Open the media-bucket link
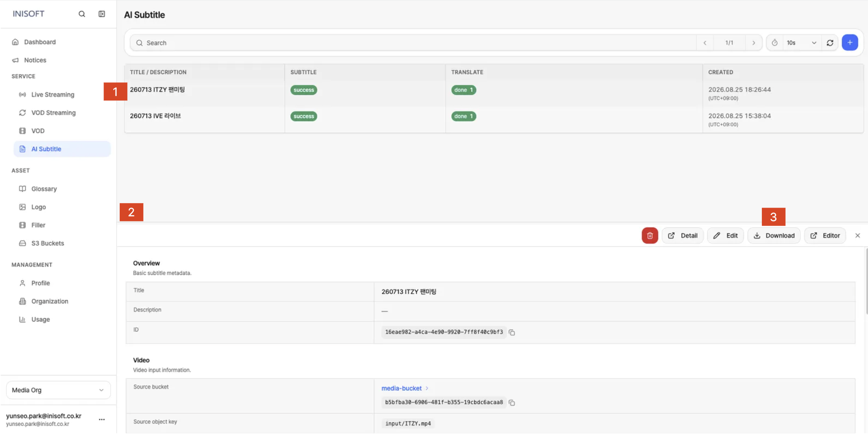Screen dimensions: 868x434 (402, 388)
